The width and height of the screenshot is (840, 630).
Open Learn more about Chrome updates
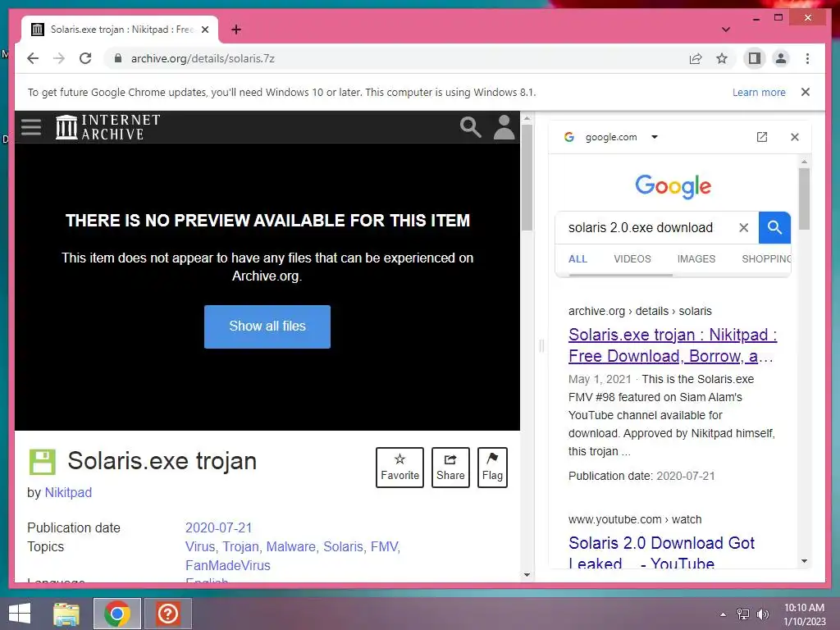[759, 92]
